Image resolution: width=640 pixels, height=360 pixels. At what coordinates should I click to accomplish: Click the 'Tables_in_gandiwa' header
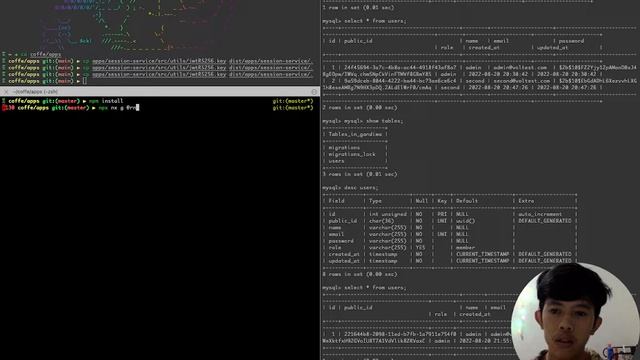pos(355,134)
